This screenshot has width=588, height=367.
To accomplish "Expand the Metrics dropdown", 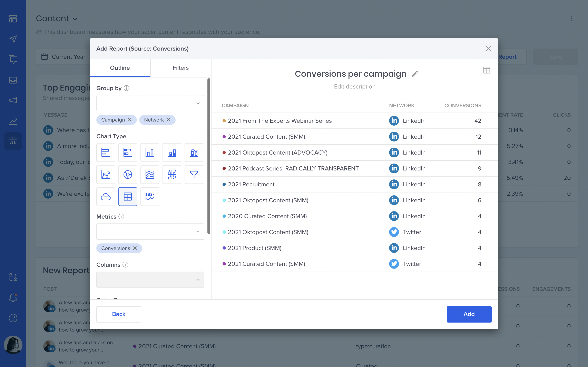I will click(150, 232).
